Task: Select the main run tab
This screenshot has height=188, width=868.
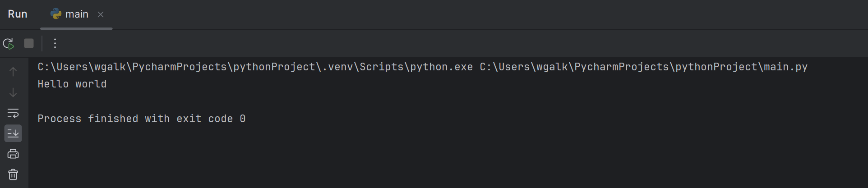Action: coord(77,14)
